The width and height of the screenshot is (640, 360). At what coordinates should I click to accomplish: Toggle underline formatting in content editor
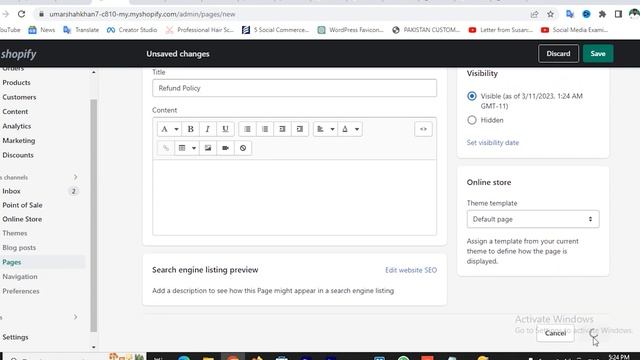[225, 129]
